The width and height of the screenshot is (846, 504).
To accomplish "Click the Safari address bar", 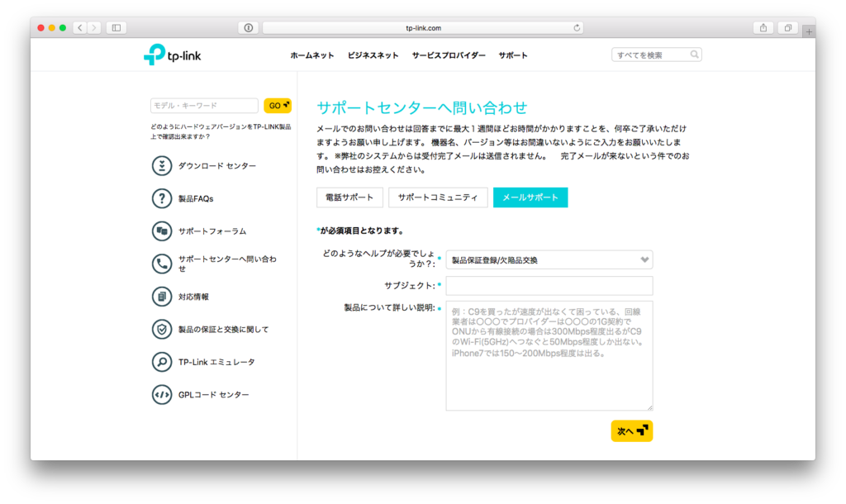I will click(424, 27).
